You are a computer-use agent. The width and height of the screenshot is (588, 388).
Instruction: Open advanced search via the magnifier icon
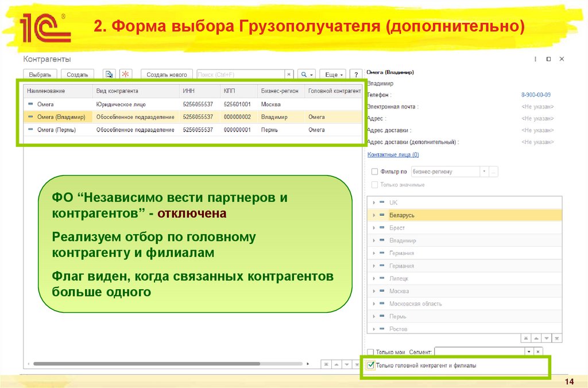(x=303, y=74)
